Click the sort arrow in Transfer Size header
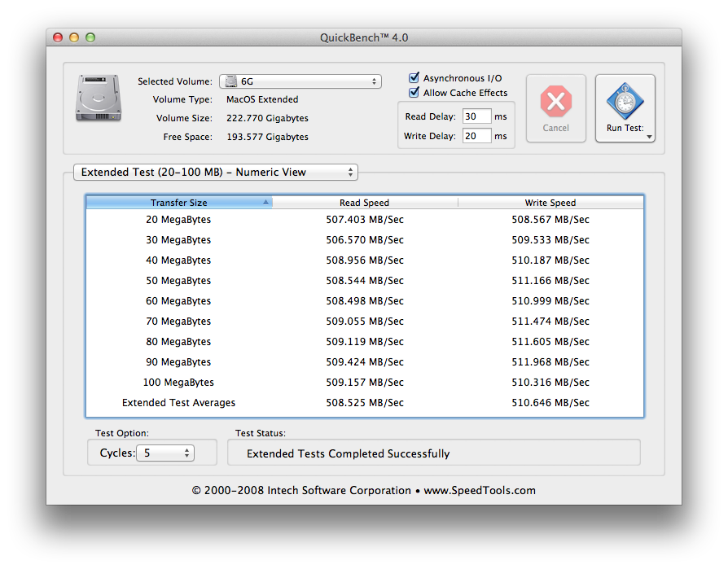 pos(265,203)
